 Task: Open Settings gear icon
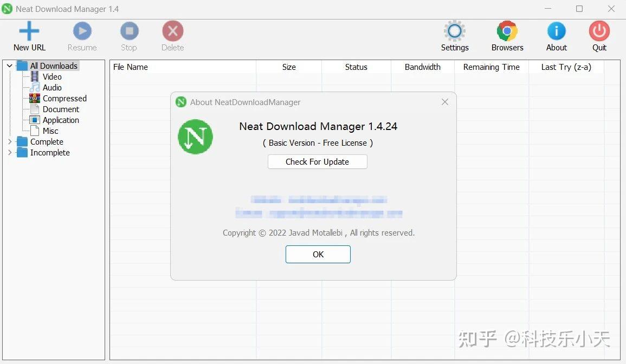click(x=454, y=31)
